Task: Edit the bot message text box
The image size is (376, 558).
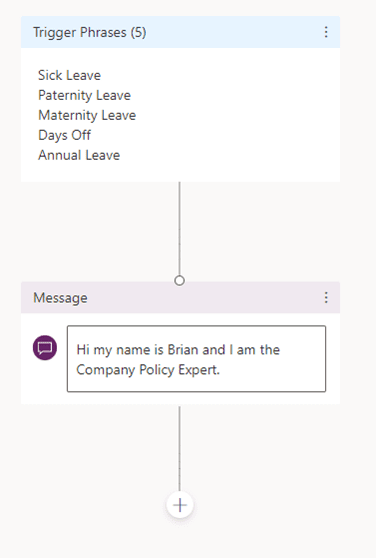Action: pos(196,359)
